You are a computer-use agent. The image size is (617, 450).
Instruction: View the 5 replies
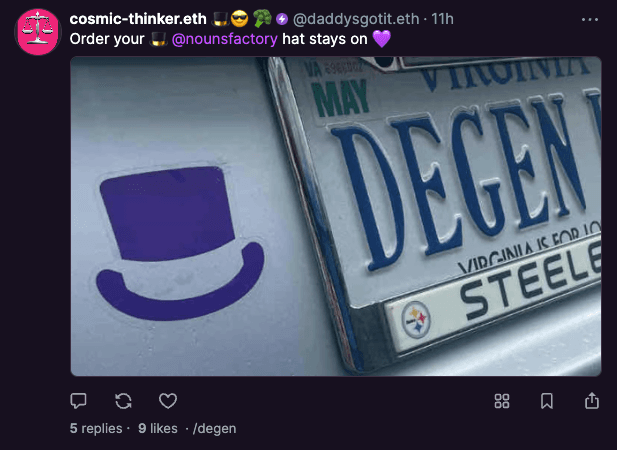pyautogui.click(x=95, y=428)
